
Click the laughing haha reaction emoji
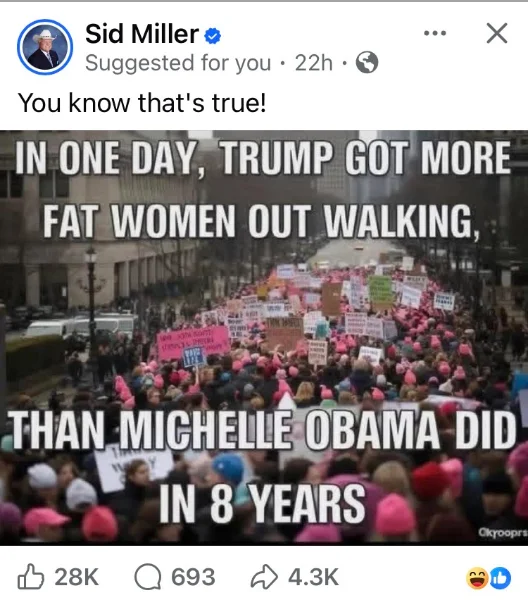477,578
